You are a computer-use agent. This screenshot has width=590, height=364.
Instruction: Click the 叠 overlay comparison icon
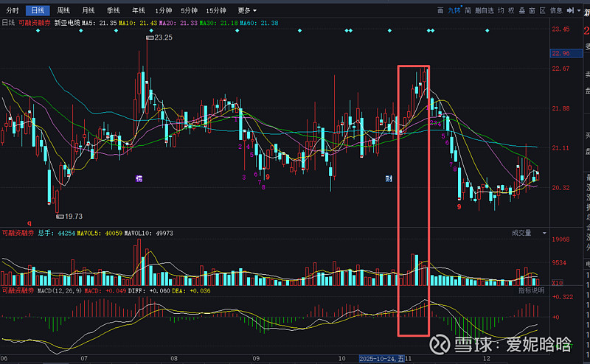click(x=521, y=11)
